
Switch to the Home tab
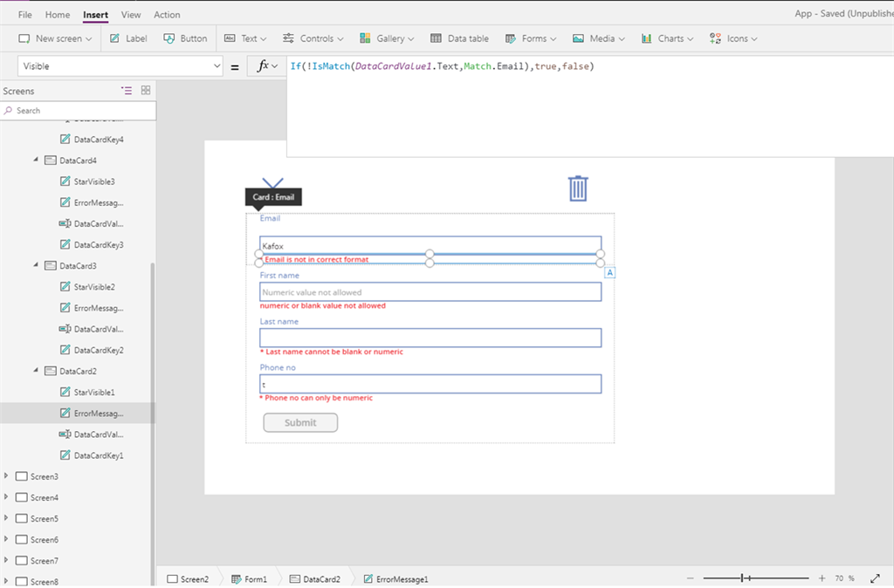click(x=58, y=15)
